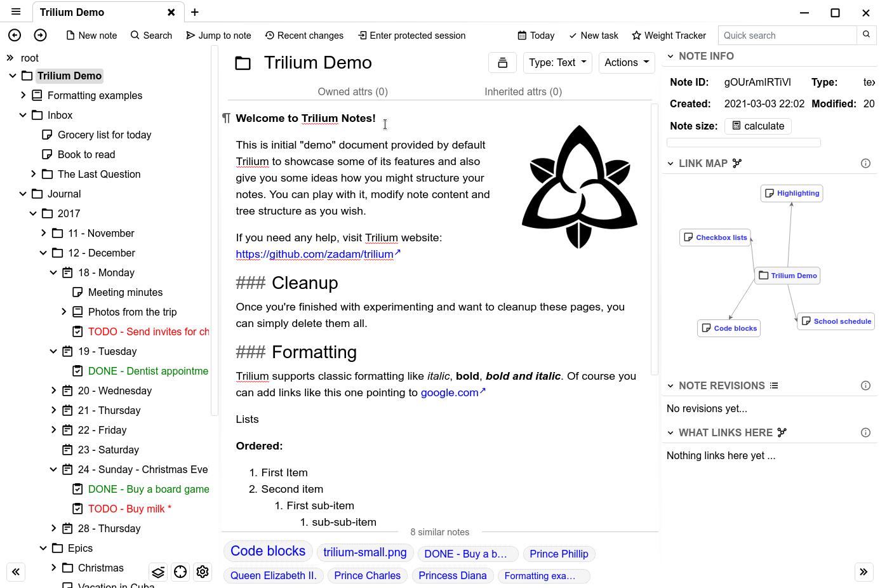Collapse the Note Revisions section

pyautogui.click(x=670, y=385)
